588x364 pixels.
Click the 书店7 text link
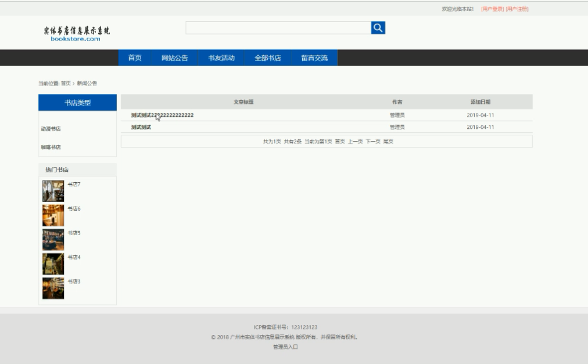click(74, 185)
